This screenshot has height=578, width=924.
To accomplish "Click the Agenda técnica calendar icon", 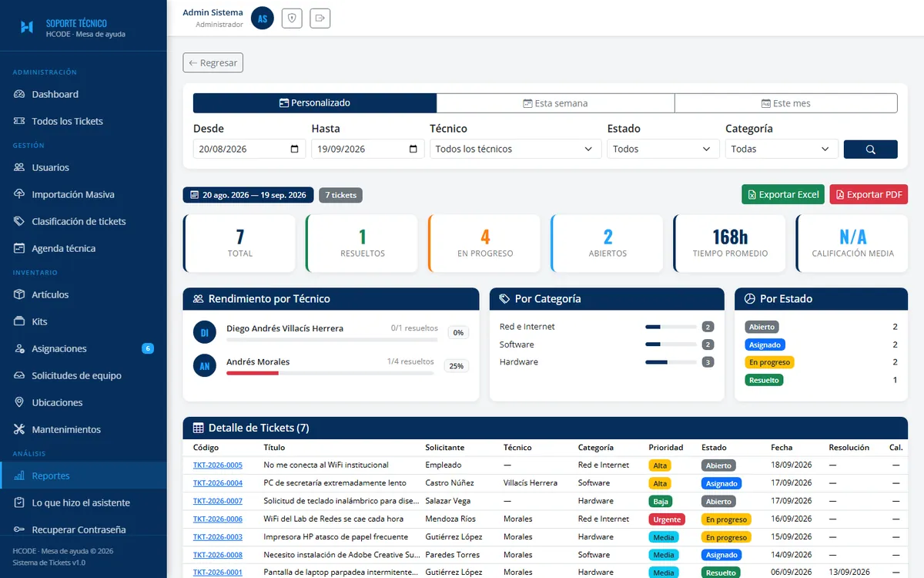I will [x=19, y=248].
